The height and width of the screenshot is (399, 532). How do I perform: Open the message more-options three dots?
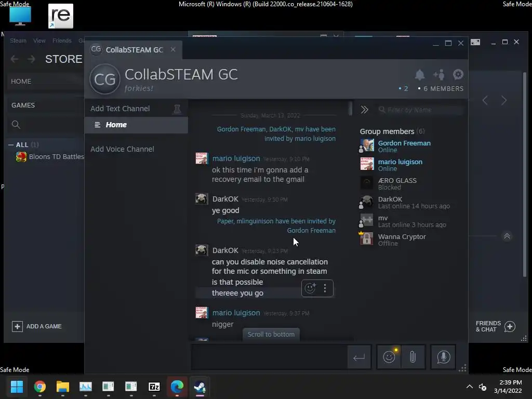pyautogui.click(x=325, y=288)
